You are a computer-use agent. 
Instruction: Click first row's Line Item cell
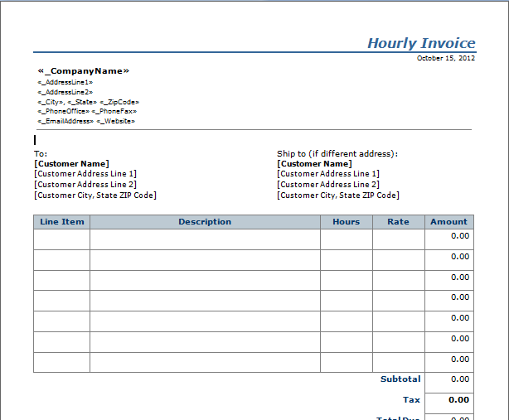(x=61, y=239)
